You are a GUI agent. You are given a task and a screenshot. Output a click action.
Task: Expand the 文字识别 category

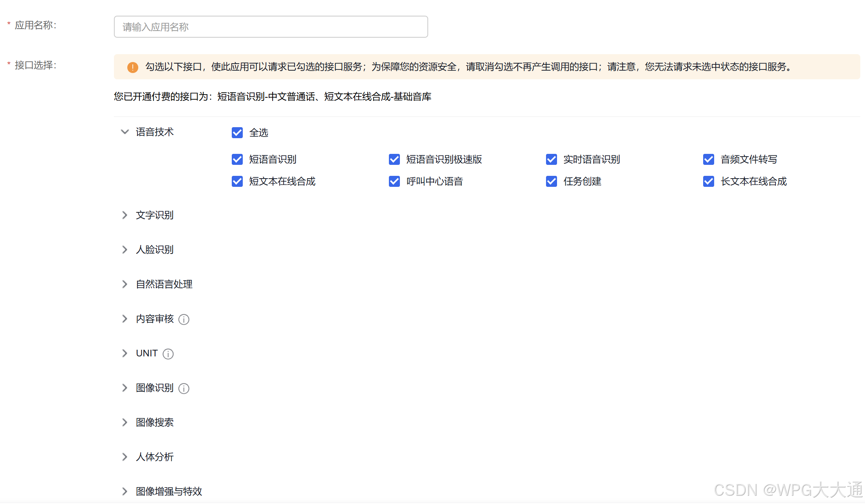coord(125,215)
